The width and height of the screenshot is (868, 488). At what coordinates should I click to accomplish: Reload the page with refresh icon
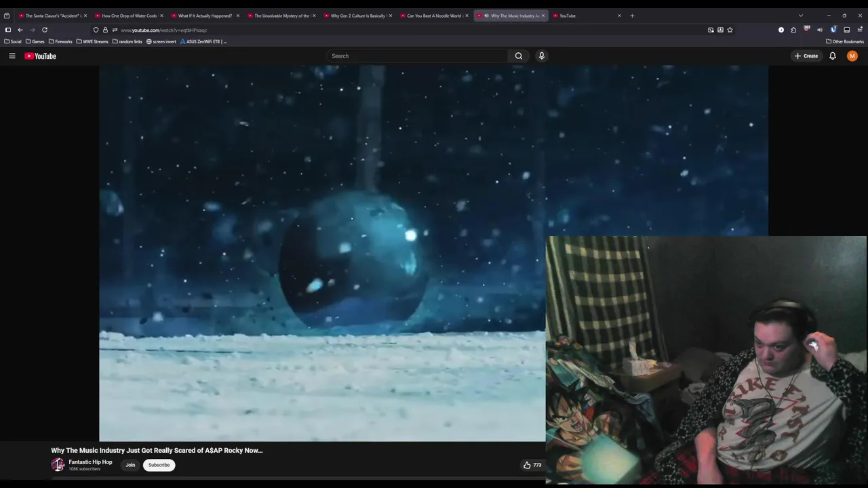[45, 30]
